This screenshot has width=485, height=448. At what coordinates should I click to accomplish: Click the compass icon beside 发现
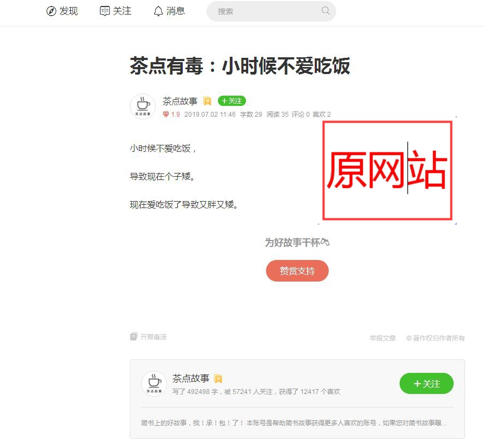51,11
